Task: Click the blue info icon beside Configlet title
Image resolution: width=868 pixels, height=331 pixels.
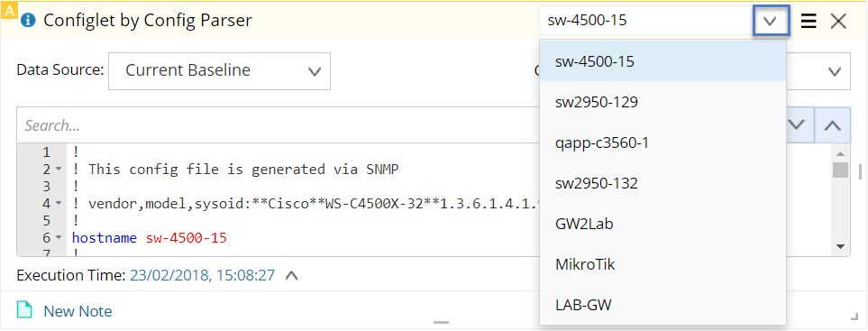Action: [x=28, y=21]
